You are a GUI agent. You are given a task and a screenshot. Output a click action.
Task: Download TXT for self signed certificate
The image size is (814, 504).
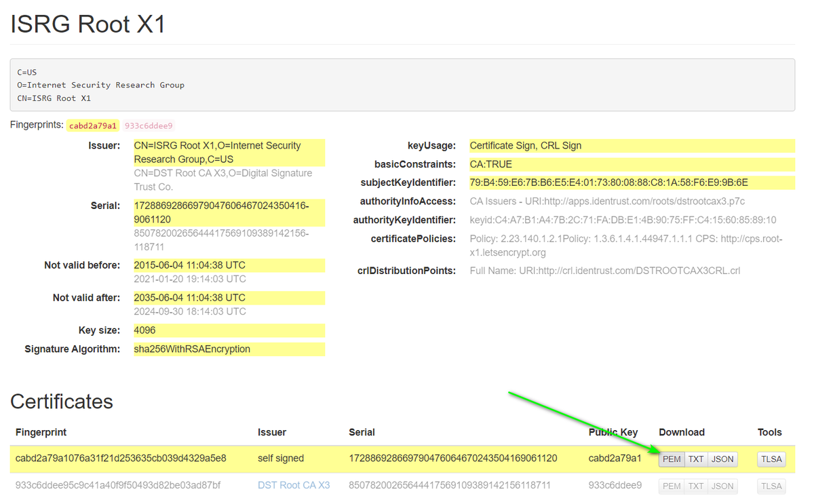coord(696,459)
